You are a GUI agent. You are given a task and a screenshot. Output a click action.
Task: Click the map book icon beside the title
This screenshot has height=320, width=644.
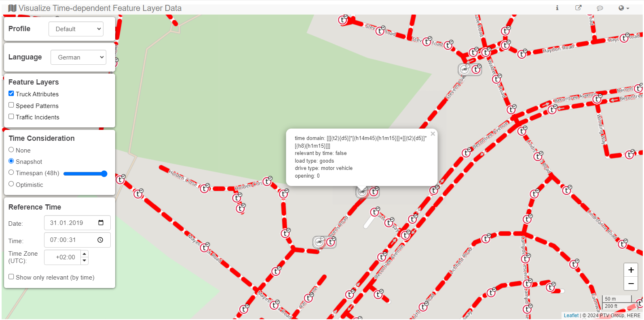12,8
